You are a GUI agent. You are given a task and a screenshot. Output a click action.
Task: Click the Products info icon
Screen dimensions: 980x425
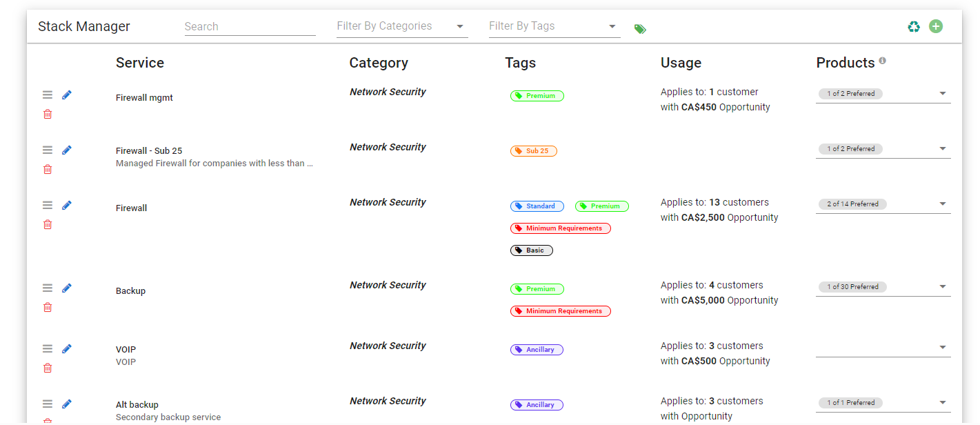(x=883, y=61)
